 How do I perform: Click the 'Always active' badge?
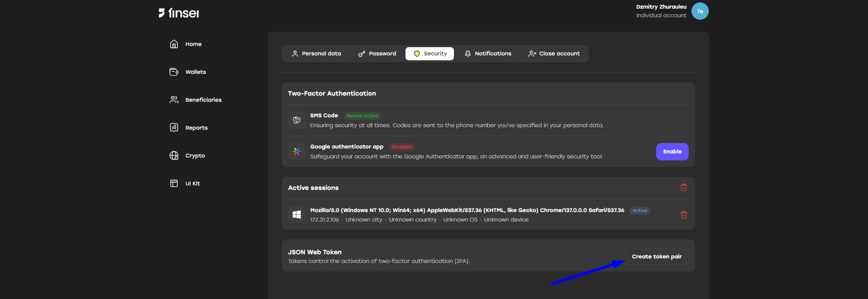(x=362, y=116)
